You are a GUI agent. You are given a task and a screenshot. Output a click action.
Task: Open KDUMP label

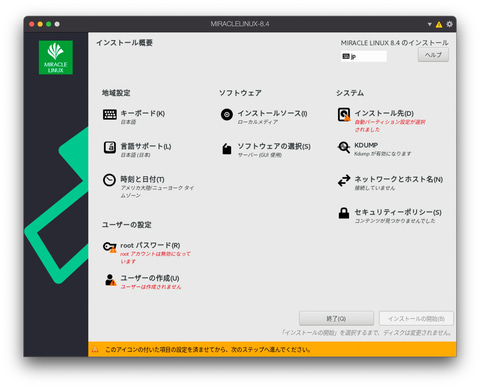tap(366, 145)
